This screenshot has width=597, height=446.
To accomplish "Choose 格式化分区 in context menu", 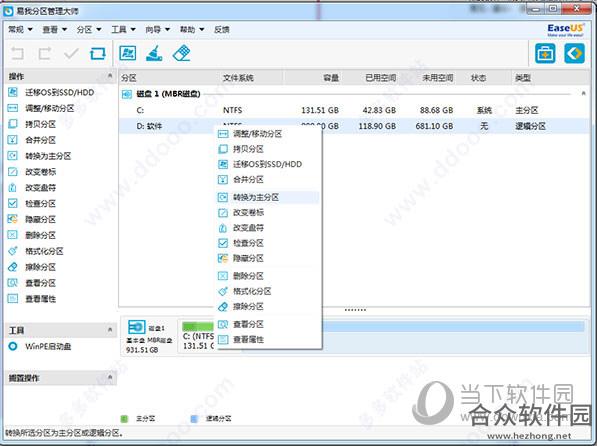I will pyautogui.click(x=268, y=291).
